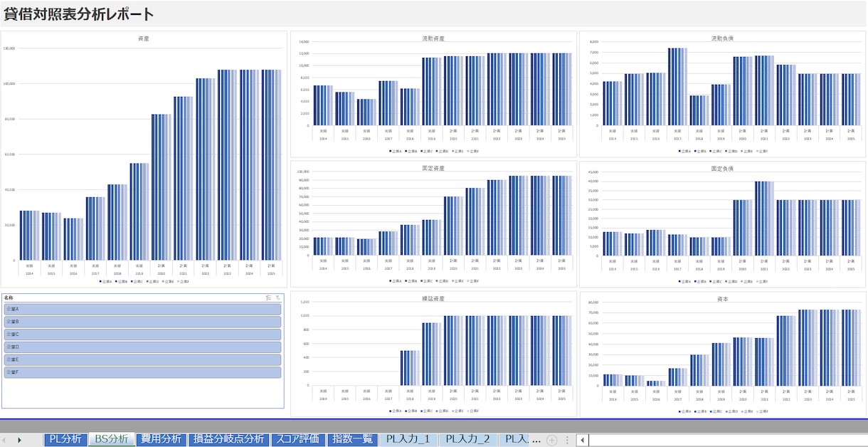Open the PL入力_2 sheet tab

click(x=467, y=439)
